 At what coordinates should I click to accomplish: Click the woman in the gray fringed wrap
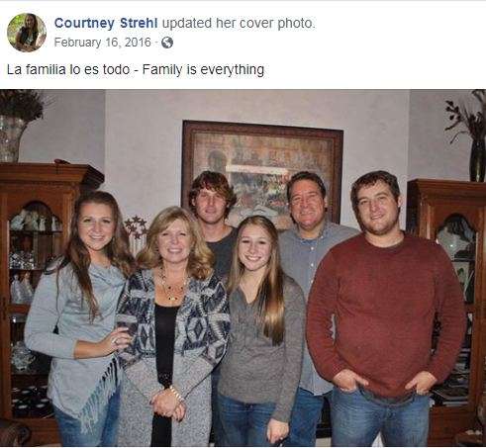point(79,316)
